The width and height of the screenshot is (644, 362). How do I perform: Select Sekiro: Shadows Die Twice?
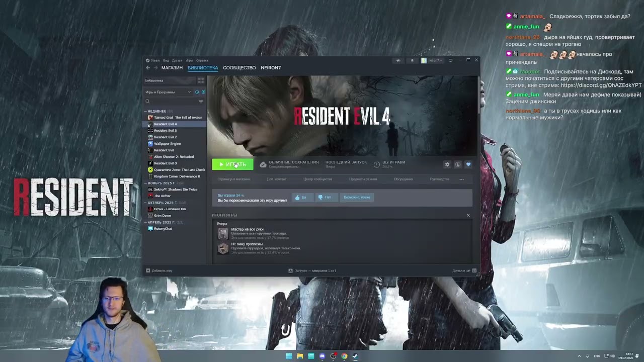175,190
